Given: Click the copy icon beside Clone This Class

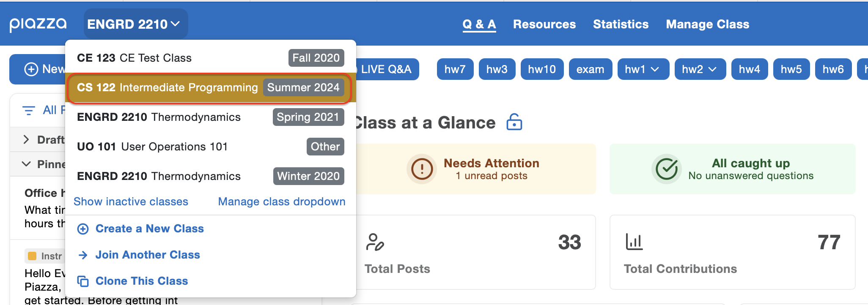Looking at the screenshot, I should (x=83, y=281).
